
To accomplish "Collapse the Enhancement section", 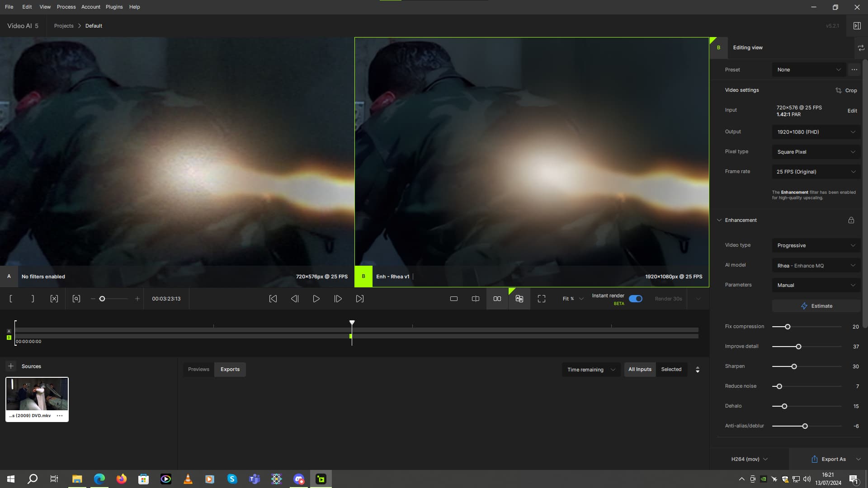I will tap(719, 220).
